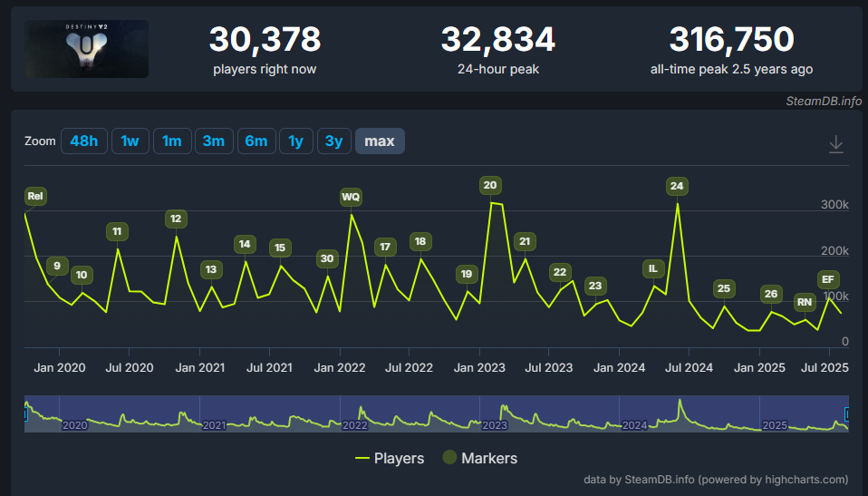Click chart marker 11
This screenshot has height=496, width=868.
[117, 231]
